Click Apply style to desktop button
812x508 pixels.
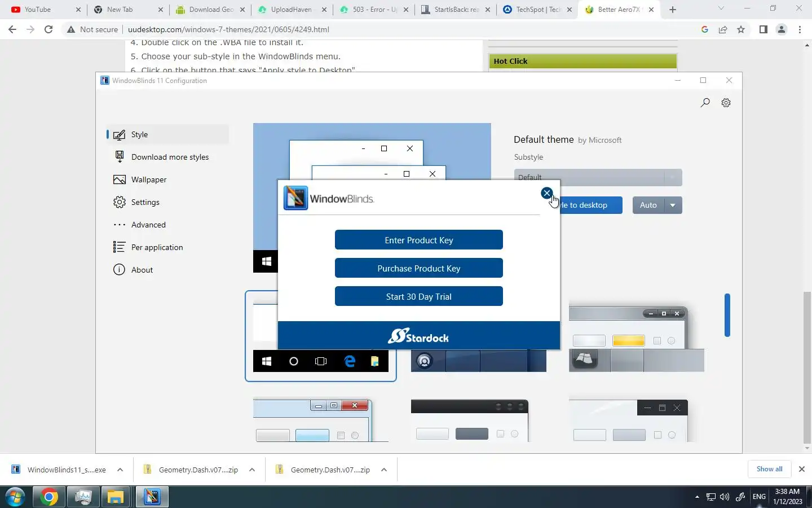(x=591, y=205)
